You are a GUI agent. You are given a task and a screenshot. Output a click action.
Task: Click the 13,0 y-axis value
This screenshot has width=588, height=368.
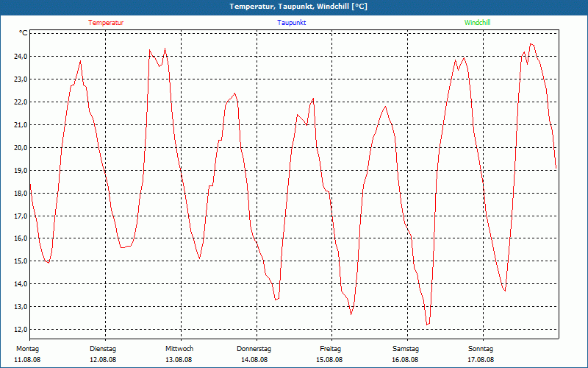pos(21,307)
